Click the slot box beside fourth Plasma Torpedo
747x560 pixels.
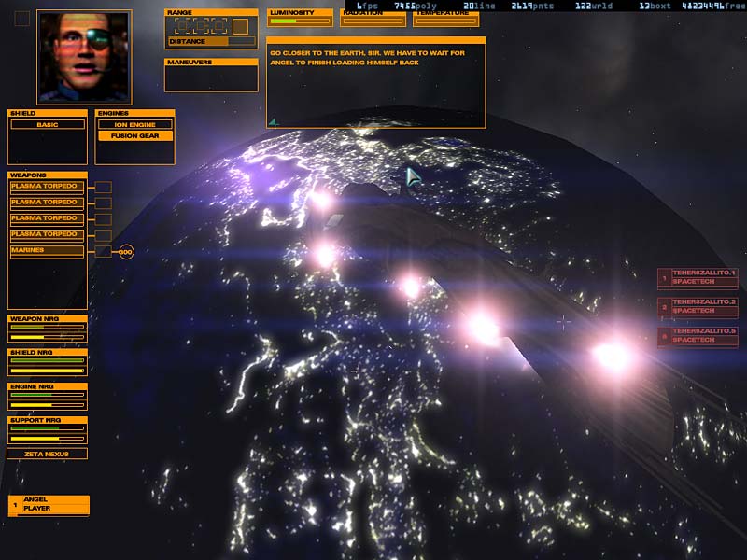coord(104,234)
